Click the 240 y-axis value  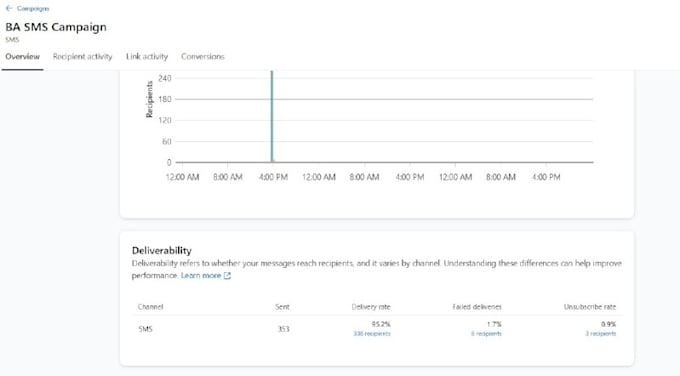coord(165,78)
